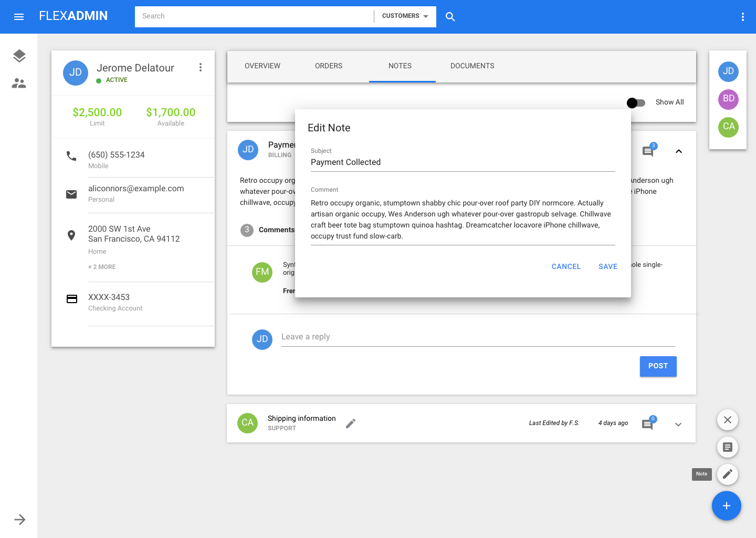The width and height of the screenshot is (756, 538).
Task: Open the layers icon in sidebar
Action: (19, 56)
